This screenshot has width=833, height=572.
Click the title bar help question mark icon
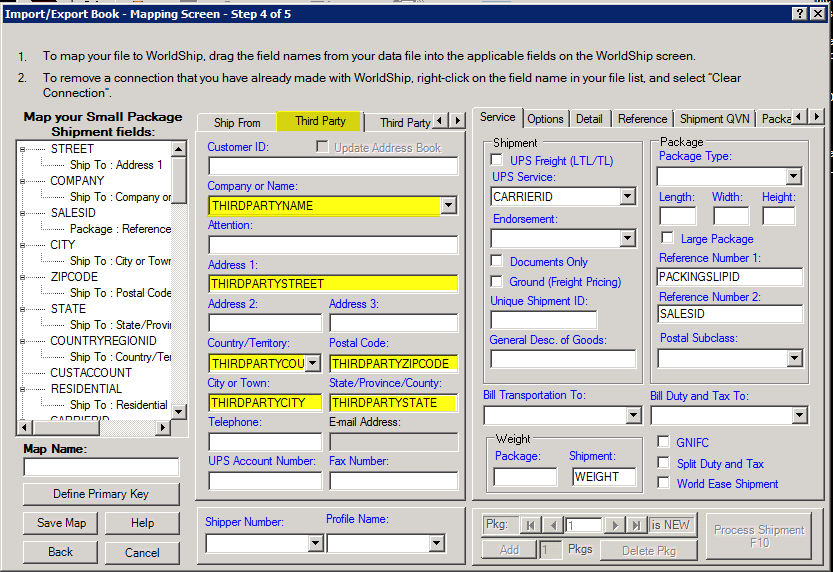pyautogui.click(x=802, y=13)
